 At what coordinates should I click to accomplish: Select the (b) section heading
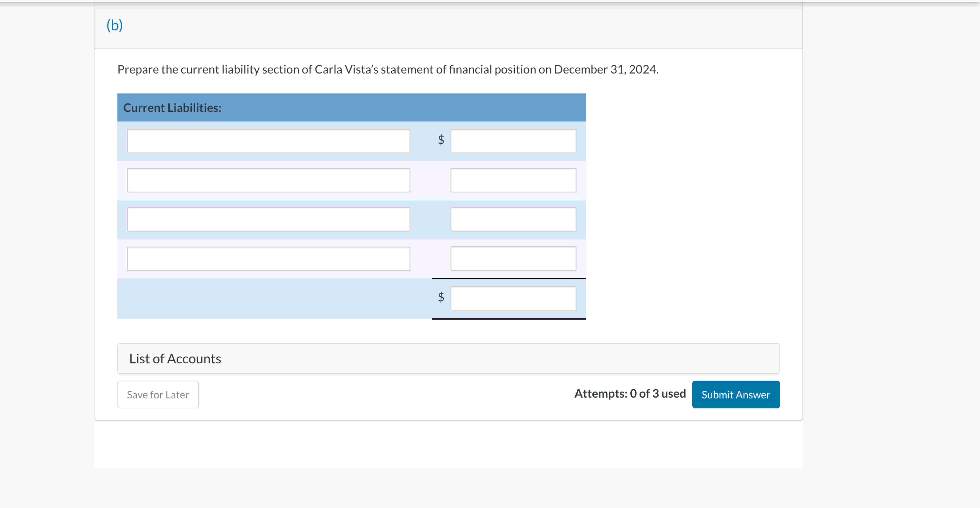click(x=115, y=25)
